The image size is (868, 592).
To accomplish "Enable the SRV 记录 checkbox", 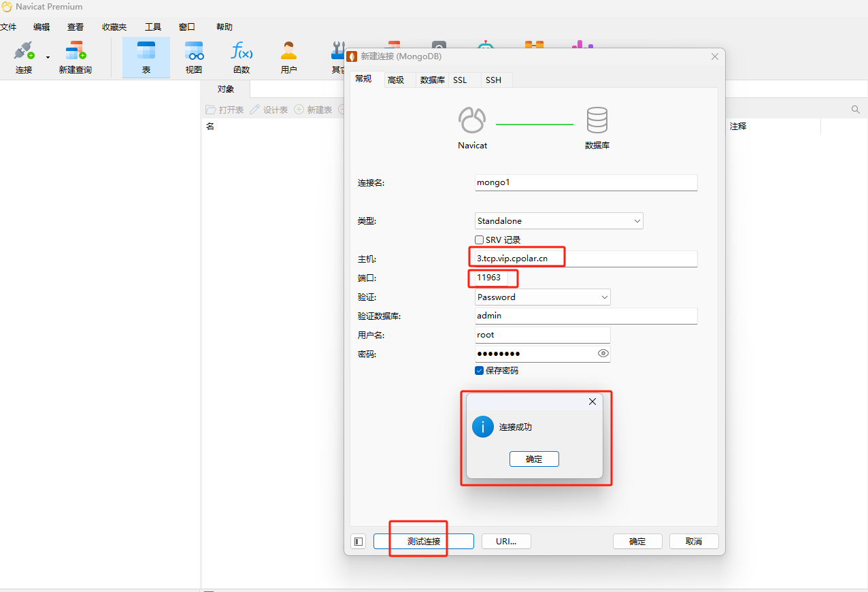I will pos(480,240).
